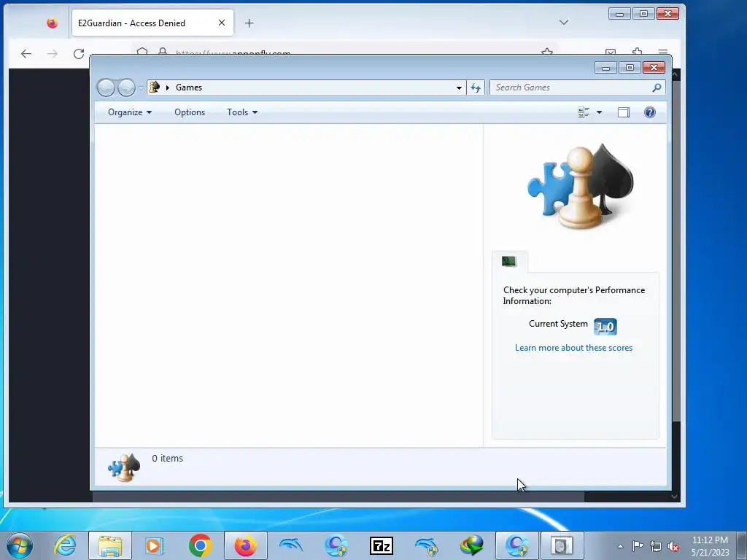Click the Games Explorer back button
Viewport: 747px width, 560px height.
[106, 87]
